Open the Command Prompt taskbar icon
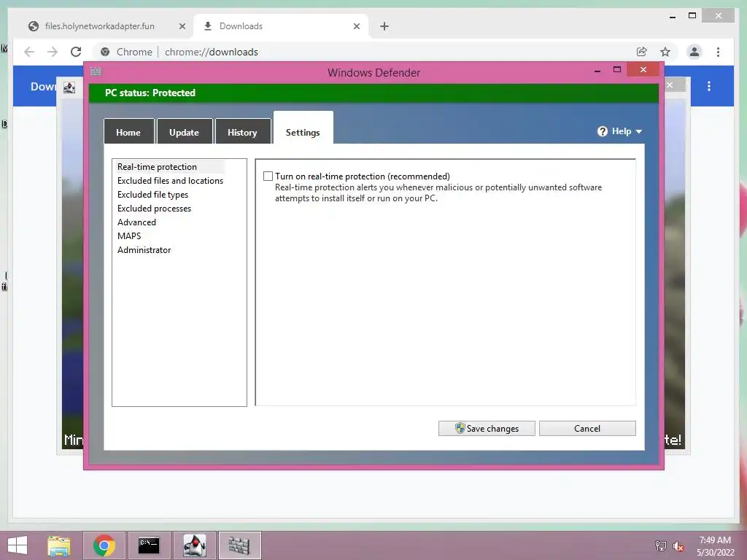Screen dimensions: 747x560 click(x=149, y=545)
